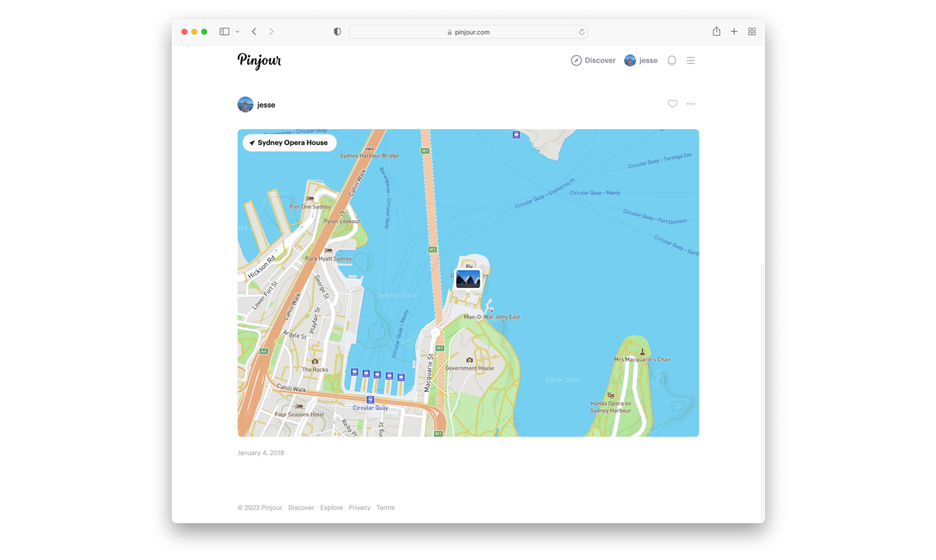936x560 pixels.
Task: Click the Circular Quay station icon
Action: click(370, 399)
